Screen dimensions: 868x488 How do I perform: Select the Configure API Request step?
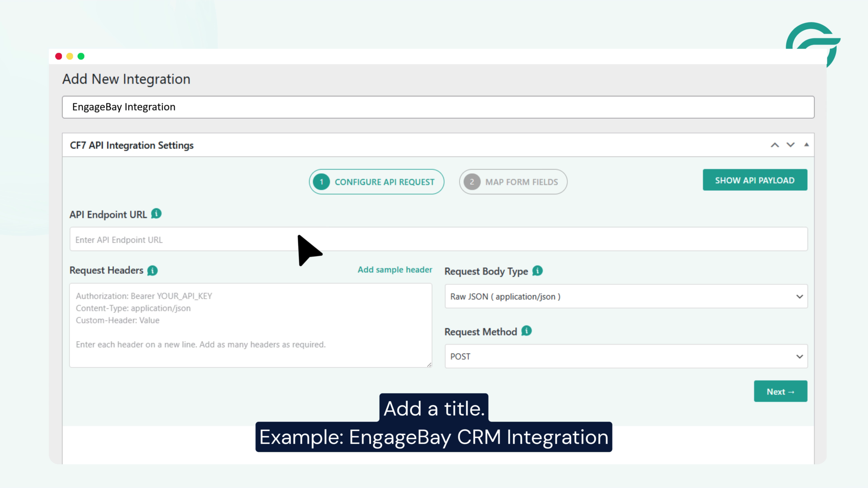pos(376,182)
